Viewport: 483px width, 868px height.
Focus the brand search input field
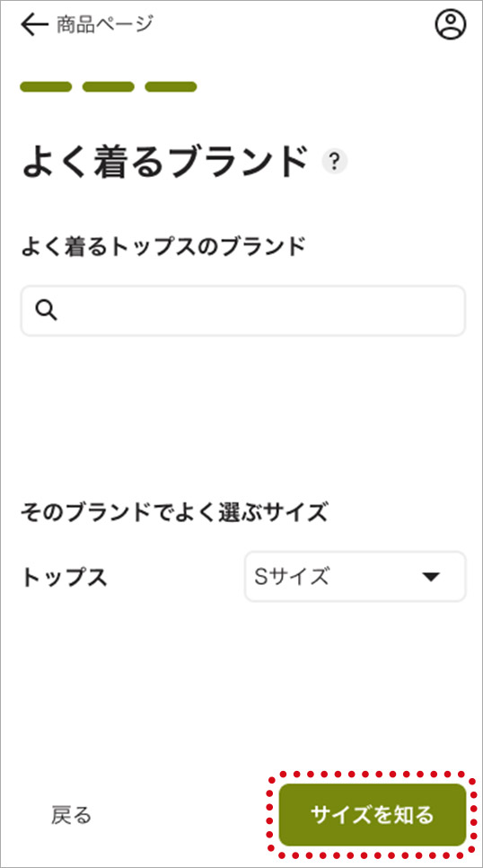point(243,311)
